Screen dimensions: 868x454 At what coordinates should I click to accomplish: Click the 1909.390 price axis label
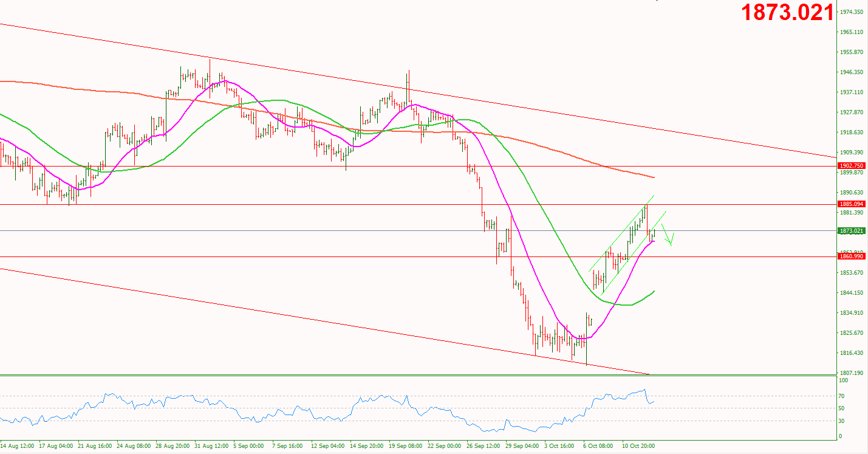coord(852,153)
